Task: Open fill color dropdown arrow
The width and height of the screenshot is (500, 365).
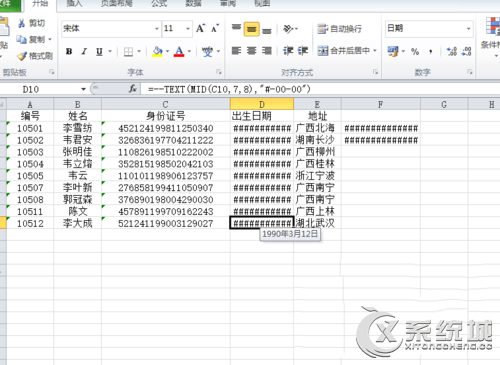Action: pos(167,51)
